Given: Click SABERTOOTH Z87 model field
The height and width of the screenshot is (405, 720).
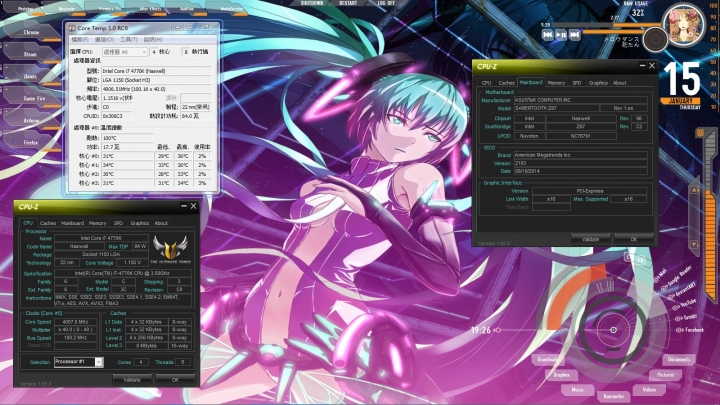Looking at the screenshot, I should coord(556,108).
